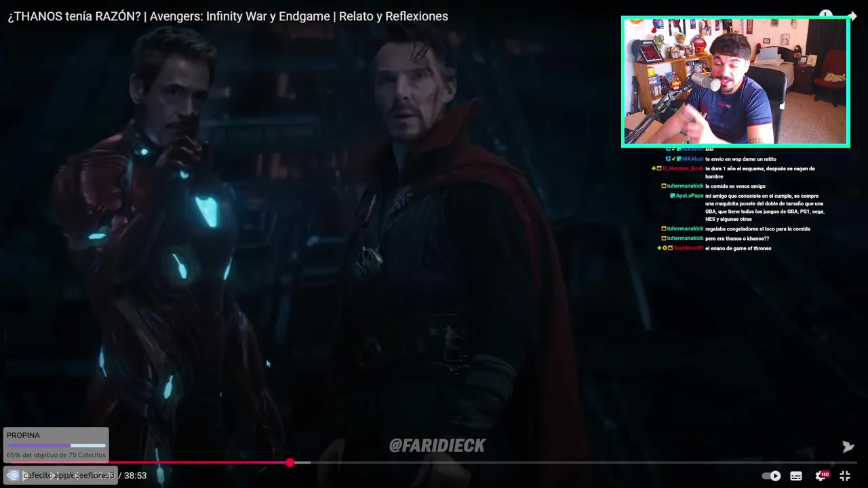The height and width of the screenshot is (488, 868).
Task: Click the purple PROPINA progress bar
Action: point(56,445)
